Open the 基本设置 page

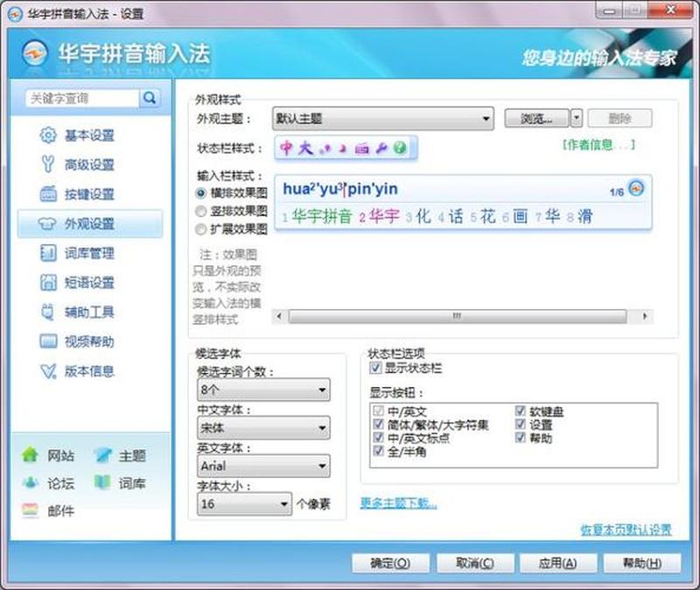[90, 135]
